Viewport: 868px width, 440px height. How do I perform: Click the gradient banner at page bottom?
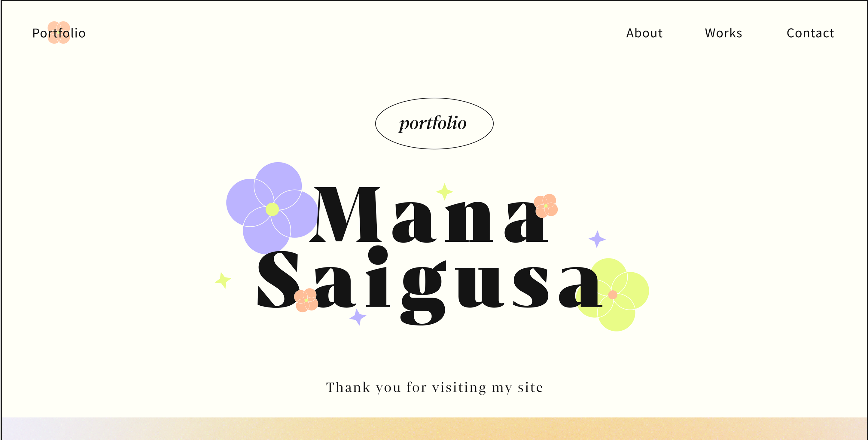[x=434, y=429]
